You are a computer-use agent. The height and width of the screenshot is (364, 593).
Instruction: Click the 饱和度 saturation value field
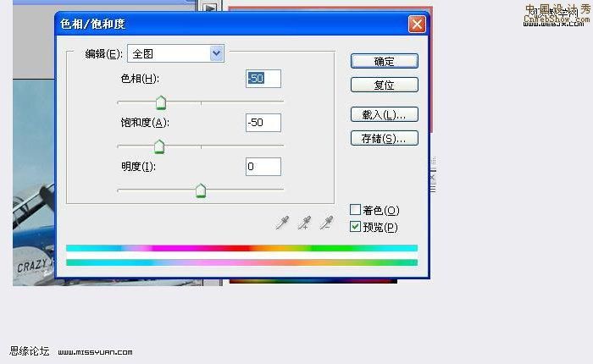point(263,123)
